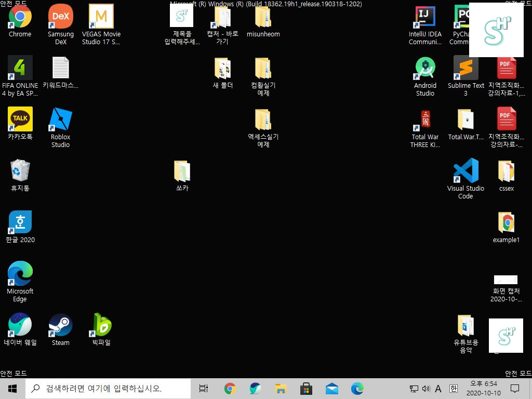Screen dimensions: 532x399
Task: Launch Samsung DeX from desktop
Action: tap(61, 24)
